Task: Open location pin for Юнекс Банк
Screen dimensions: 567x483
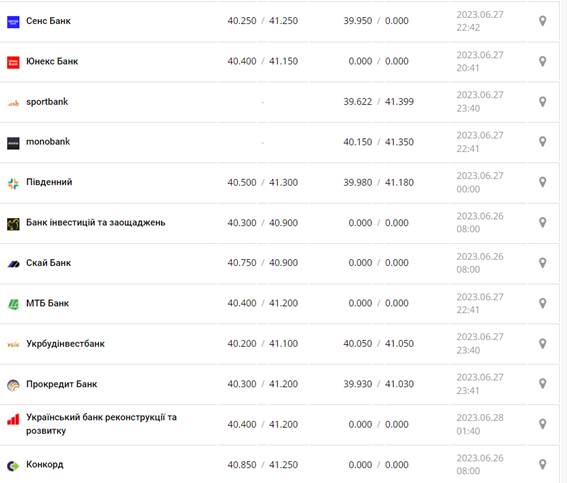Action: pos(542,61)
